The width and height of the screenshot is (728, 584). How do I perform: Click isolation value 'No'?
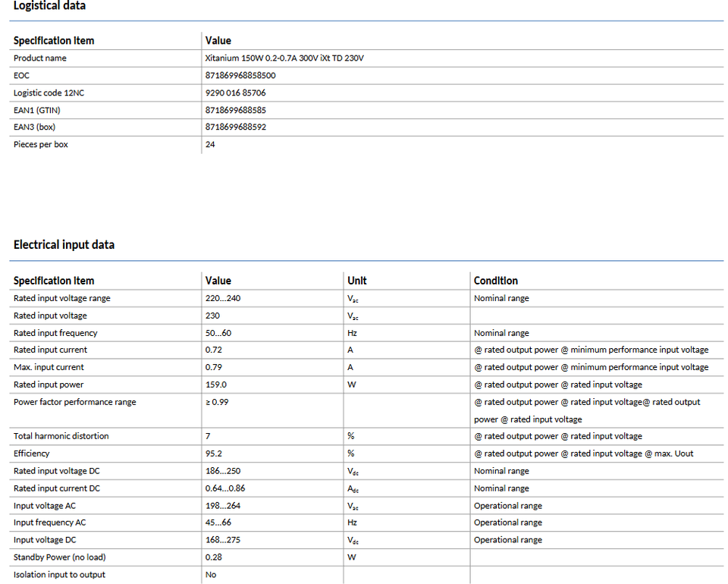coord(211,575)
